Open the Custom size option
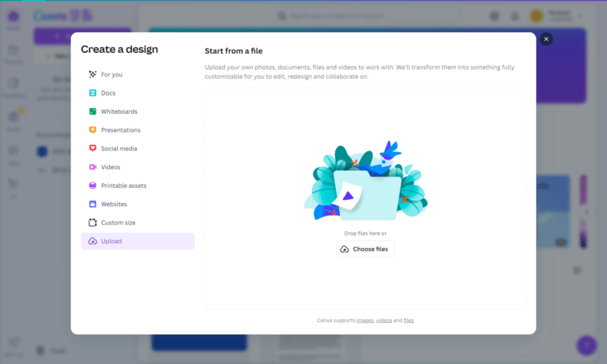Screen dimensions: 607x364 [x=118, y=223]
